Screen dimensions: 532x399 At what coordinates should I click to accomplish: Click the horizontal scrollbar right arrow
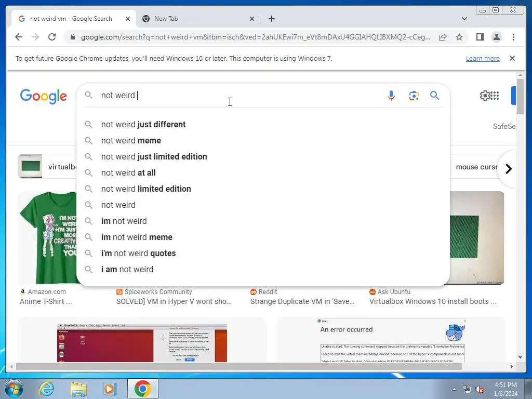pos(512,366)
